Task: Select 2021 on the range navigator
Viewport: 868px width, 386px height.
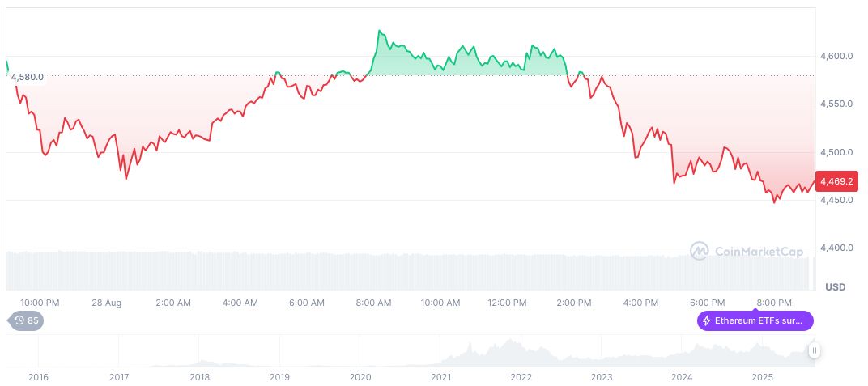Action: tap(440, 376)
